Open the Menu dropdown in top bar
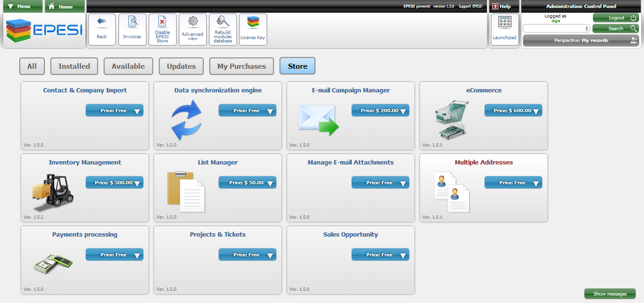The height and width of the screenshot is (303, 644). 23,7
